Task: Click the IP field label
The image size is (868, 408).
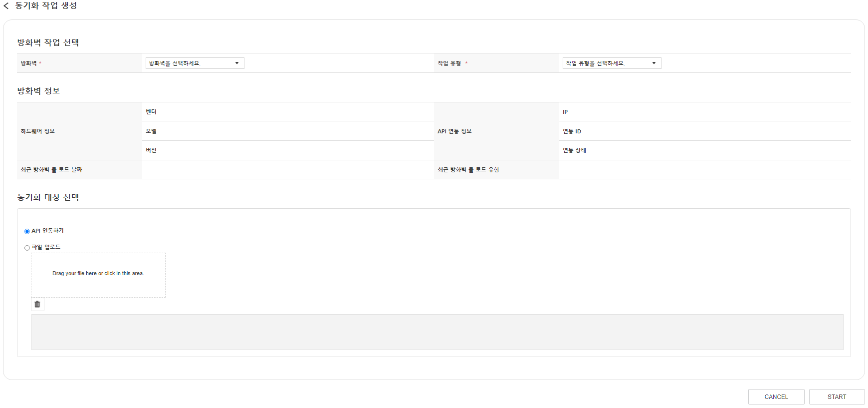Action: coord(565,112)
